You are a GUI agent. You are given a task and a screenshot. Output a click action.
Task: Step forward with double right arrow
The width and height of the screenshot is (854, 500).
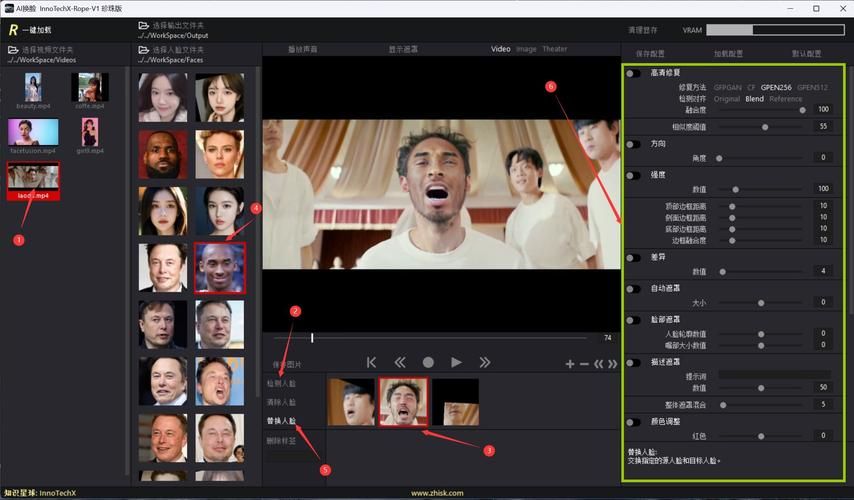pyautogui.click(x=485, y=362)
